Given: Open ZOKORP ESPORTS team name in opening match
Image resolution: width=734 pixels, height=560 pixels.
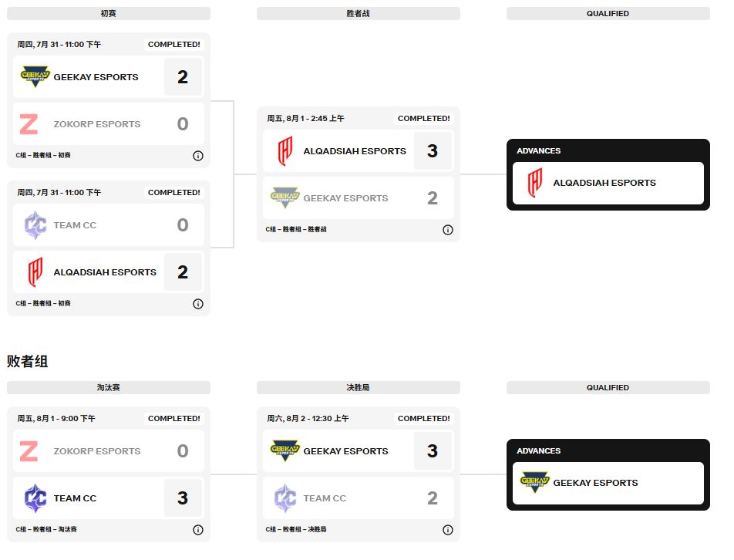Looking at the screenshot, I should pos(97,124).
